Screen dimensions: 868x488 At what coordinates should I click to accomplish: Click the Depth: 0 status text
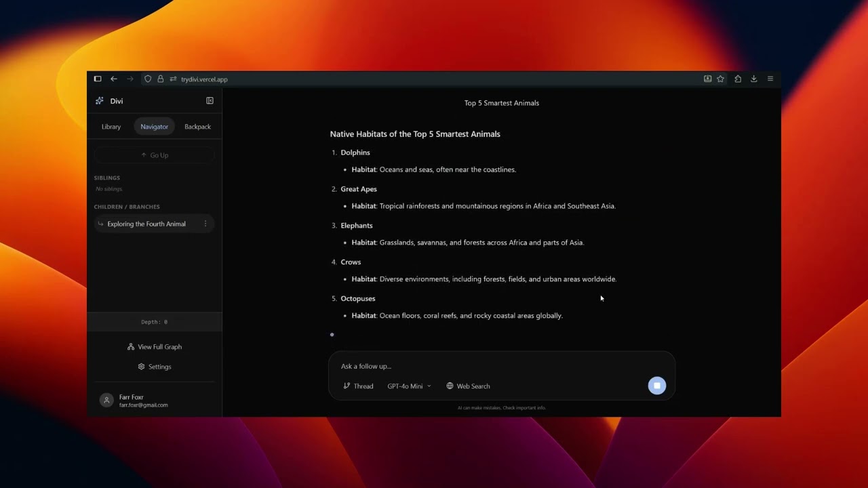click(x=155, y=322)
